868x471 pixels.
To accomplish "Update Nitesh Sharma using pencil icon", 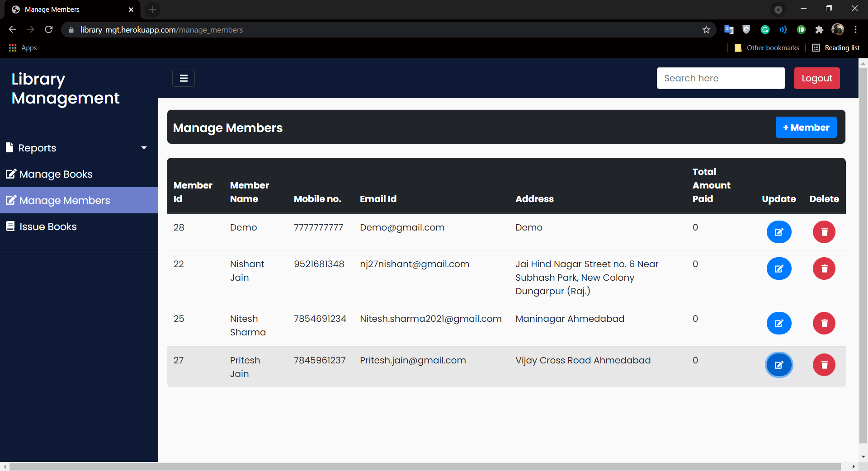I will click(778, 323).
